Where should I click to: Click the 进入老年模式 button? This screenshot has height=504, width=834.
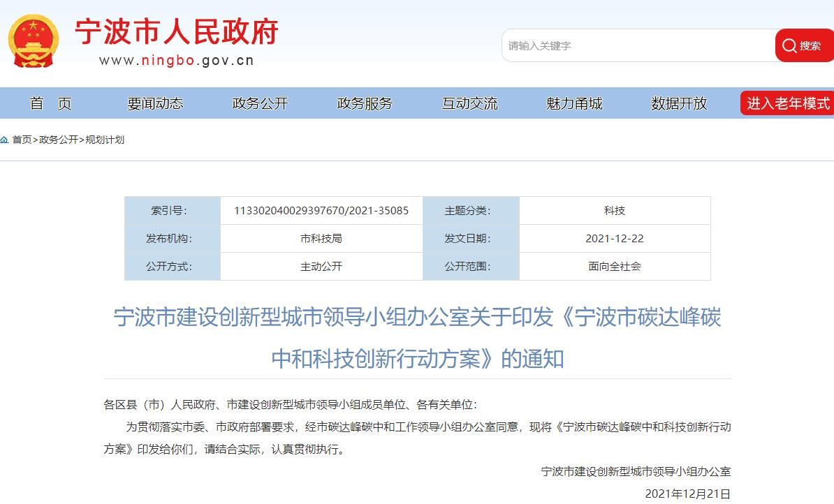click(787, 103)
